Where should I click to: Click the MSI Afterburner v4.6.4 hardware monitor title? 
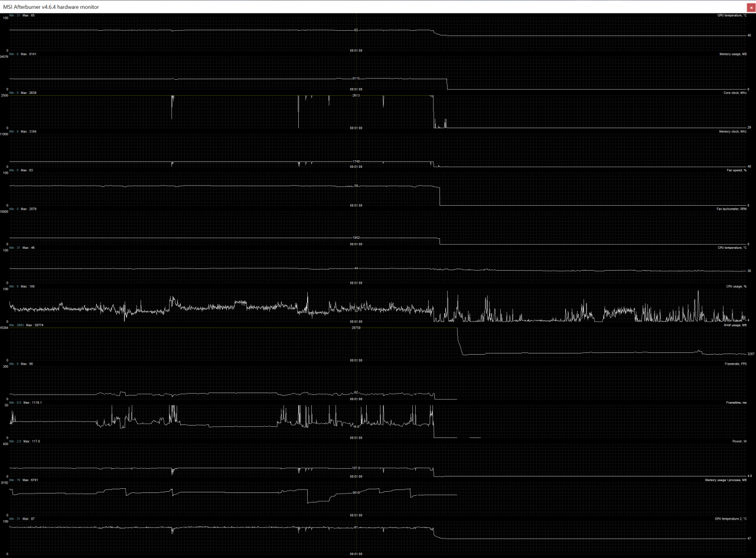point(51,7)
